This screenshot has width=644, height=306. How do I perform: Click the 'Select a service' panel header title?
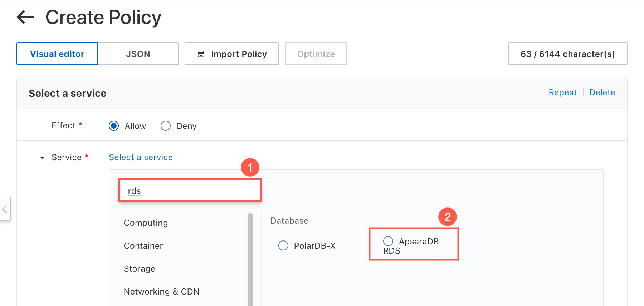(x=68, y=93)
